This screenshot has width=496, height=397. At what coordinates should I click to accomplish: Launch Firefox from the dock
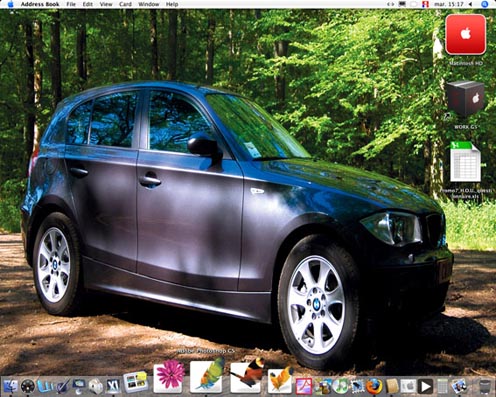[x=374, y=386]
